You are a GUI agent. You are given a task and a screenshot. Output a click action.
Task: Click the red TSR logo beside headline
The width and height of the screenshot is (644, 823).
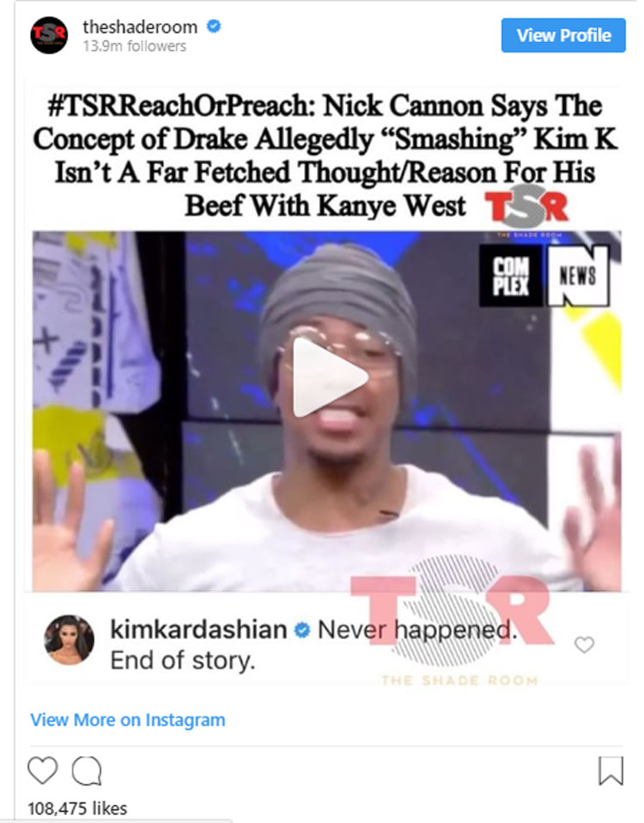pos(526,206)
